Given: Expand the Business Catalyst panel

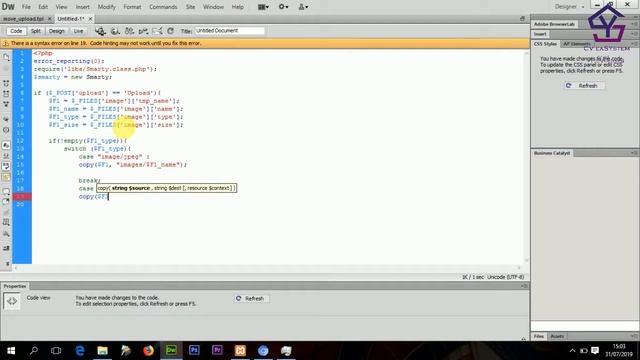Looking at the screenshot, I should click(552, 153).
